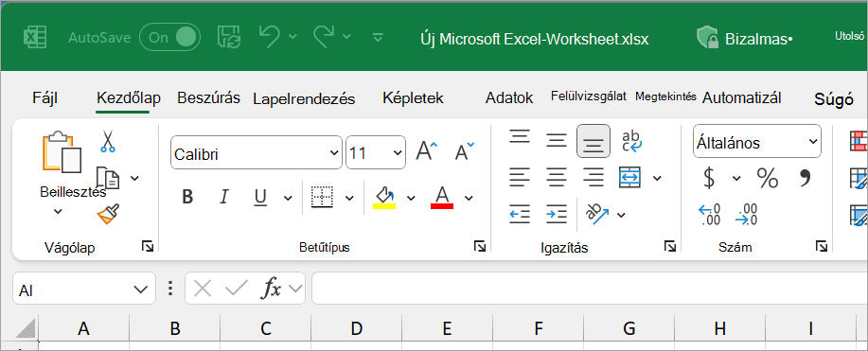Click the Bizalmas sensitivity label

click(744, 39)
